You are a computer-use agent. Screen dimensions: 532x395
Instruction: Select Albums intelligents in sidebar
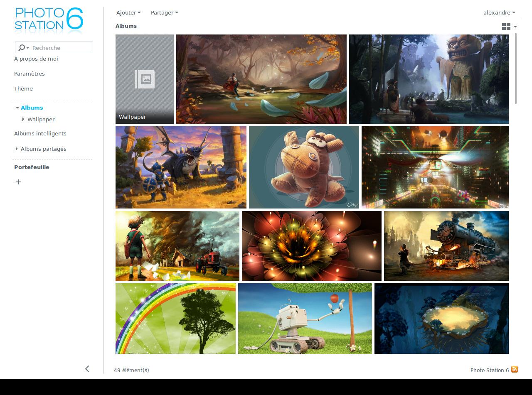[x=40, y=133]
